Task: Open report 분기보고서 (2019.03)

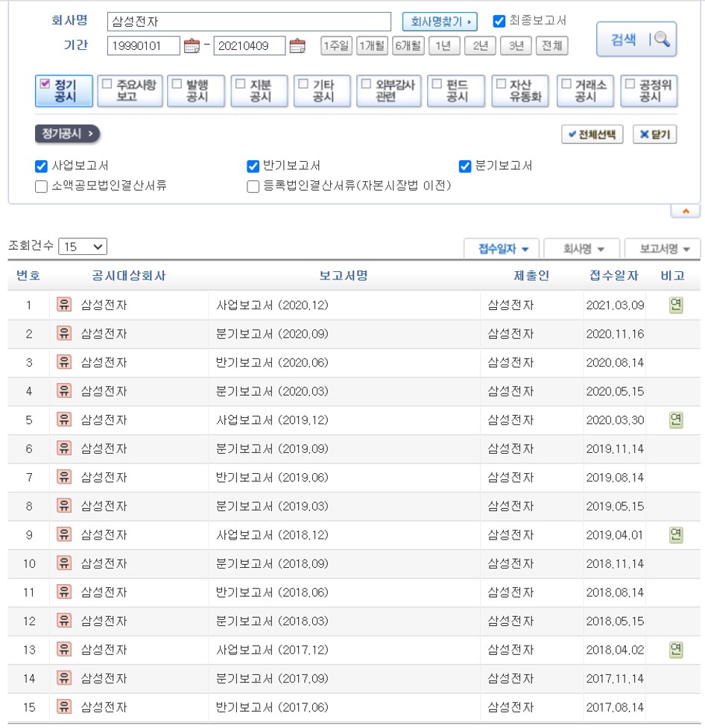Action: pyautogui.click(x=272, y=506)
